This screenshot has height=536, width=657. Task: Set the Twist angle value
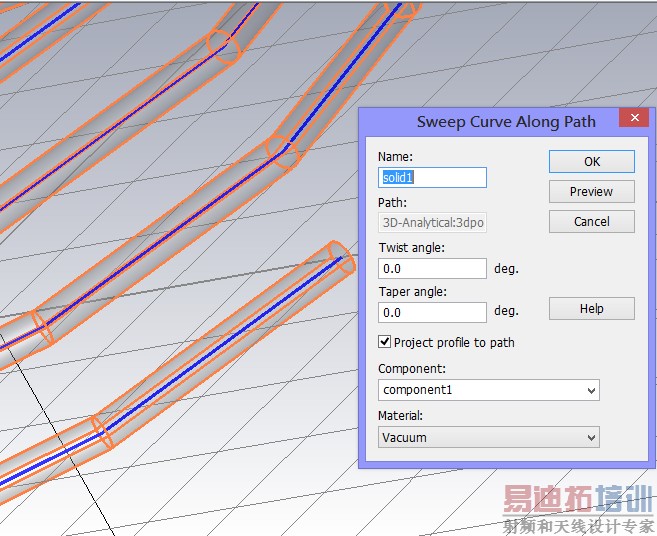click(432, 268)
